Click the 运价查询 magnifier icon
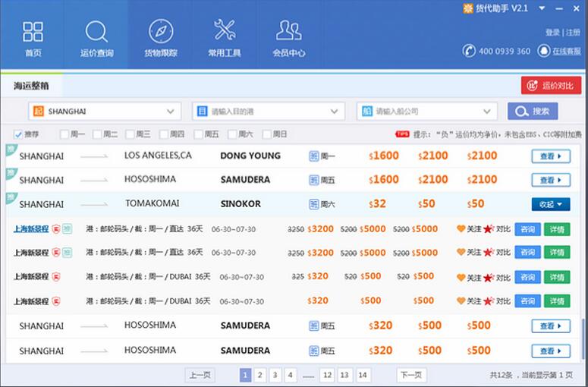The width and height of the screenshot is (588, 387). click(x=96, y=32)
